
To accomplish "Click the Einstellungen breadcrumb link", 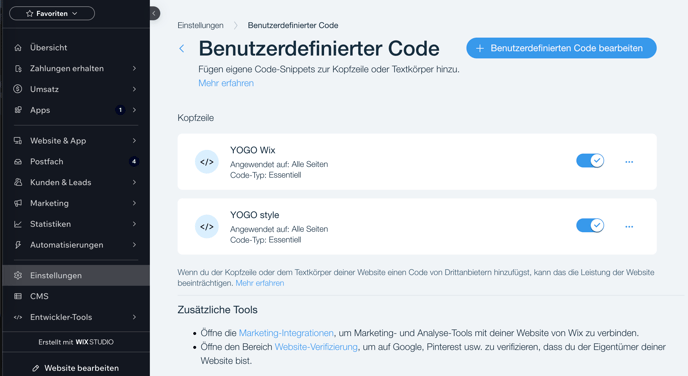I will [x=201, y=25].
